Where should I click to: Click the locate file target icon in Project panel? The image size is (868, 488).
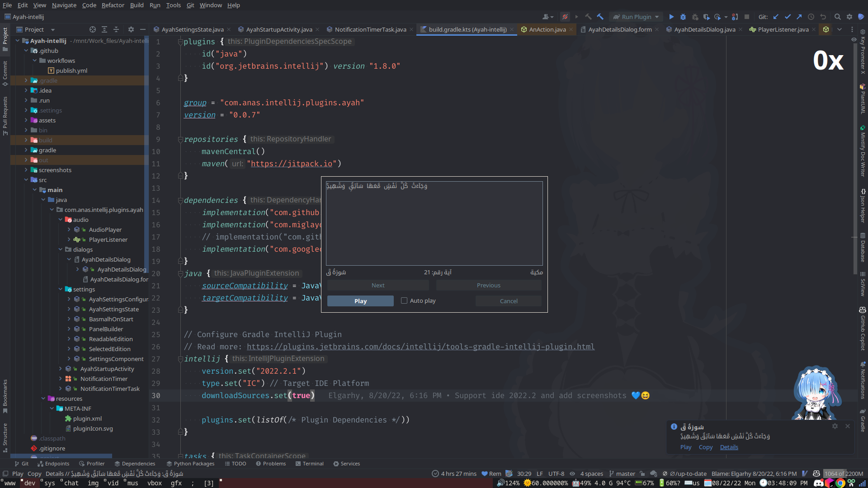[93, 29]
